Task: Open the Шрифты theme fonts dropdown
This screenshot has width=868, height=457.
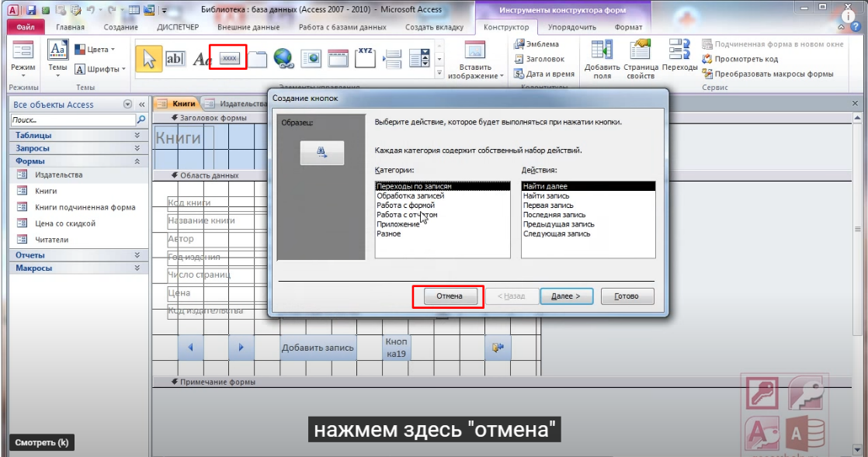Action: 96,69
